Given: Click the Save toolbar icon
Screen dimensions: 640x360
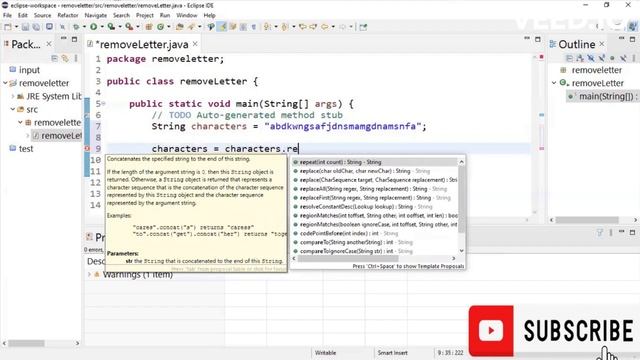Looking at the screenshot, I should tap(25, 27).
